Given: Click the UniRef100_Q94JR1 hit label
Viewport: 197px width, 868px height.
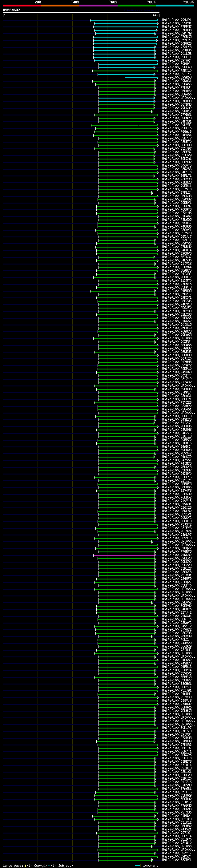Looking at the screenshot, I should (x=177, y=20).
